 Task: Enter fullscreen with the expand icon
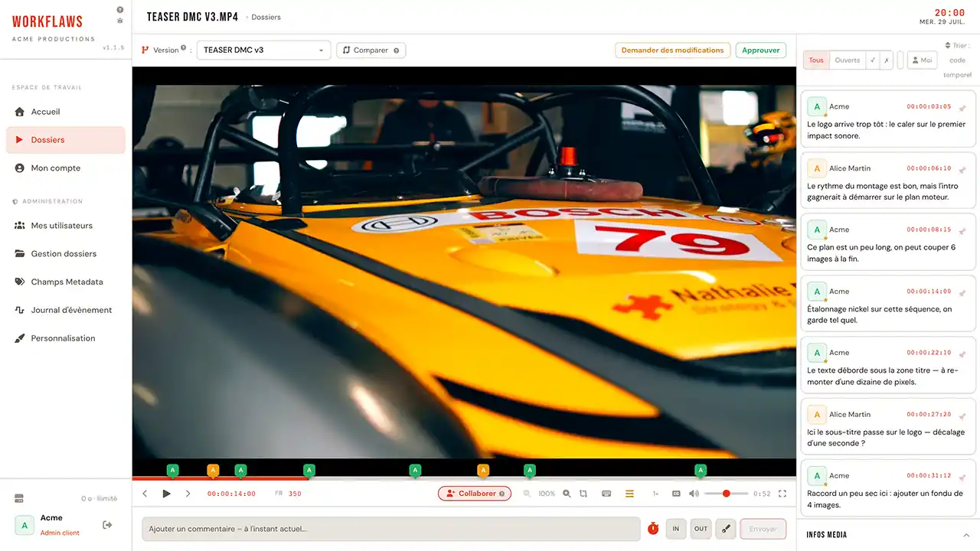tap(782, 494)
